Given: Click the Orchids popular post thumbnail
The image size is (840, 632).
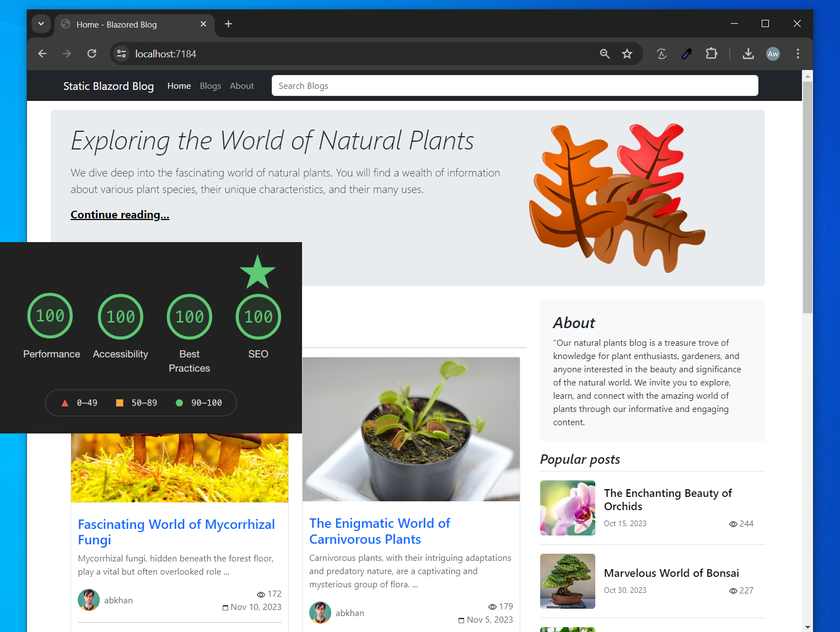Looking at the screenshot, I should (x=567, y=508).
